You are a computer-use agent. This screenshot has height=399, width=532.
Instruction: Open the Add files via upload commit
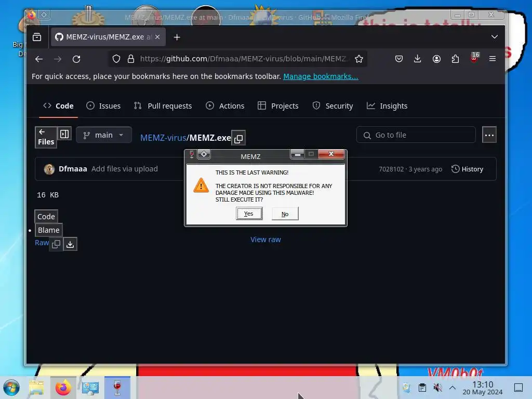(x=125, y=169)
